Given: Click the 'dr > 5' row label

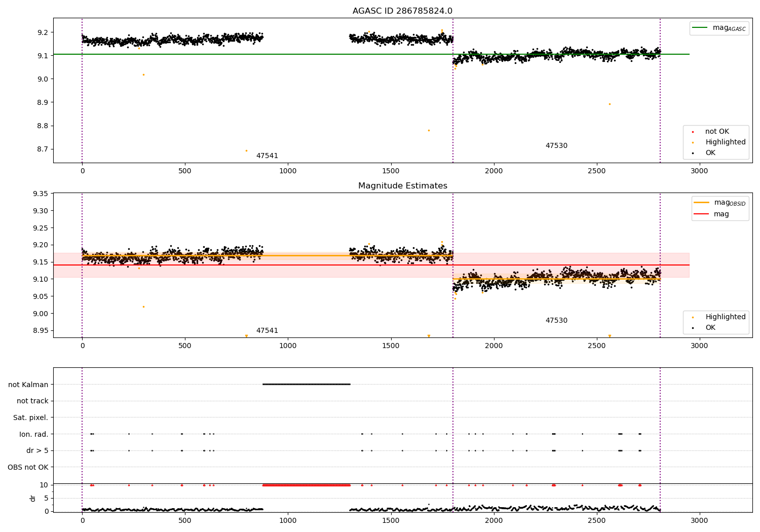Looking at the screenshot, I should pyautogui.click(x=37, y=450).
